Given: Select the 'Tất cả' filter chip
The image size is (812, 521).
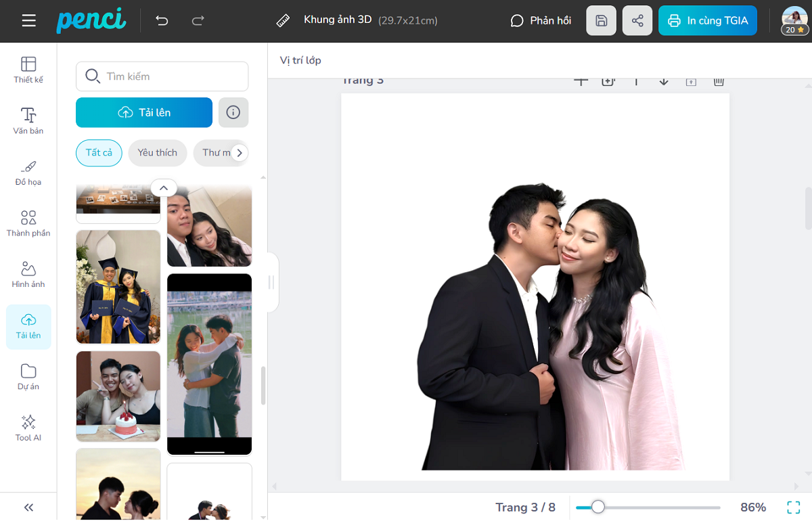Looking at the screenshot, I should tap(99, 153).
